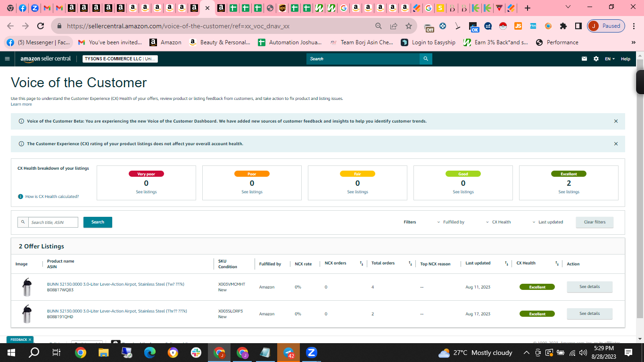This screenshot has height=362, width=644.
Task: Sort by NCX orders column arrows
Action: [362, 263]
